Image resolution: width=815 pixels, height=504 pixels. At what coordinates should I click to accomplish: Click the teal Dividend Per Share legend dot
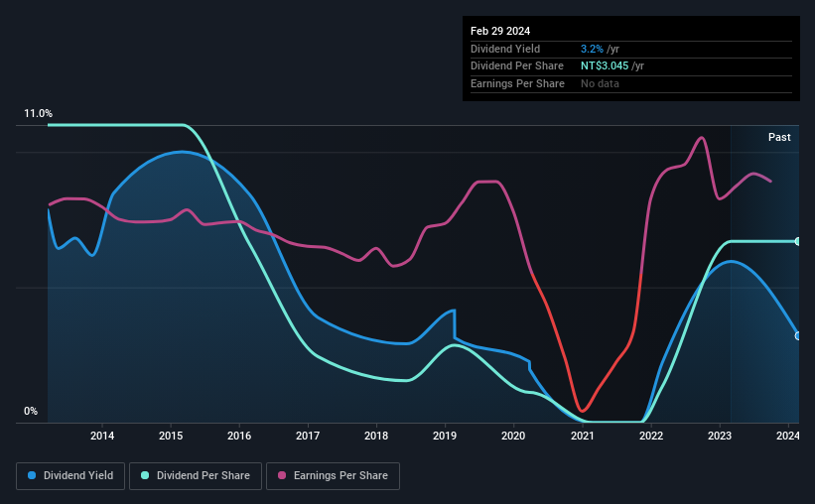click(x=145, y=475)
